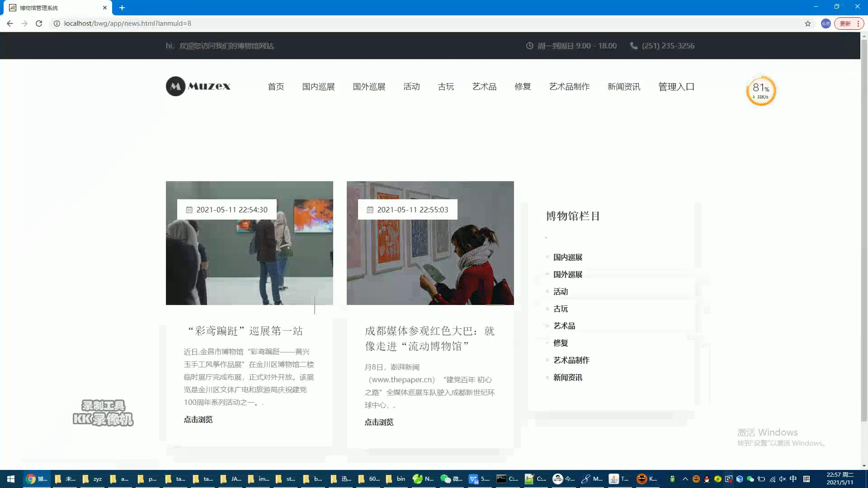This screenshot has width=868, height=488.
Task: Click the 81% speed indicator circle
Action: pos(761,91)
